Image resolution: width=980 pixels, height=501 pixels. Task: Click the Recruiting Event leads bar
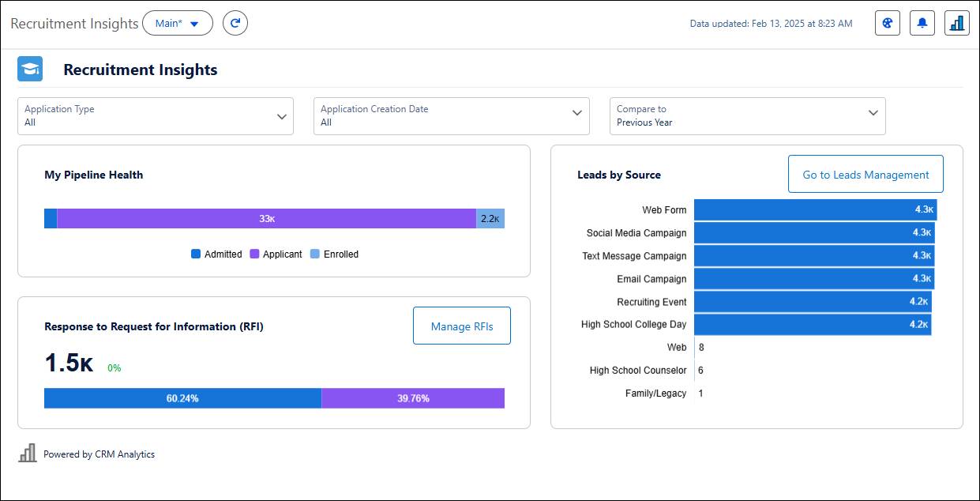(x=813, y=301)
